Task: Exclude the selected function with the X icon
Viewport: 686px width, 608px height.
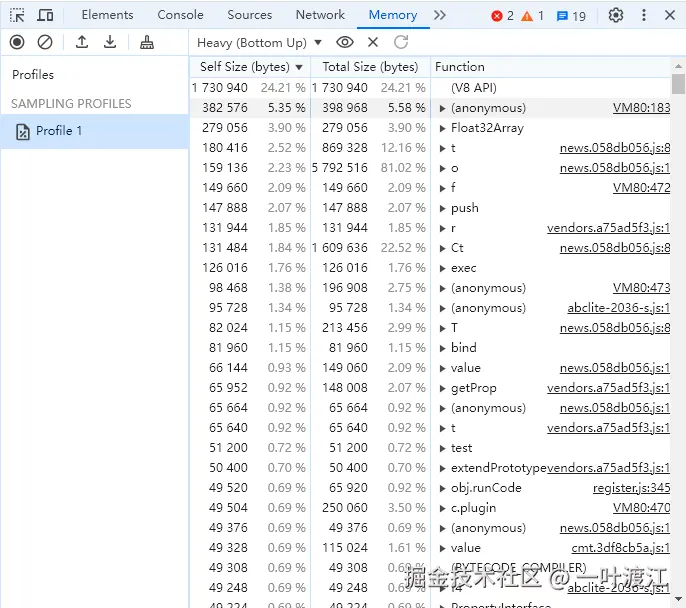Action: [373, 42]
